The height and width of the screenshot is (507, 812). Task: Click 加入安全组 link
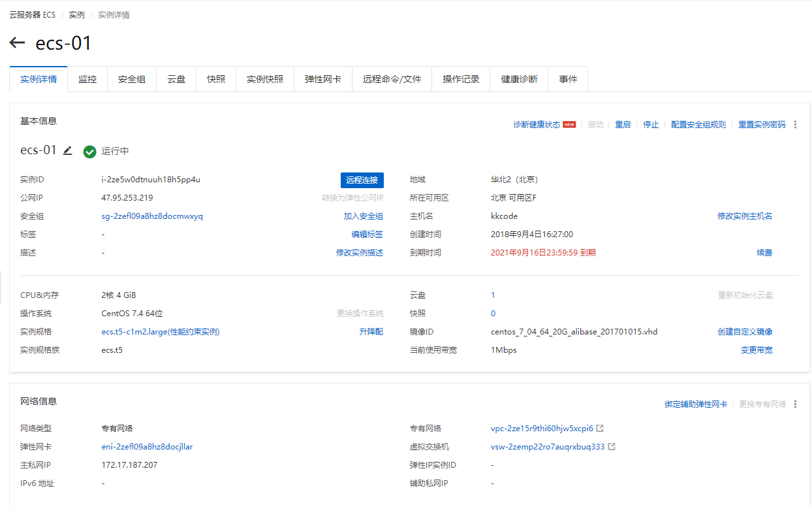click(364, 216)
